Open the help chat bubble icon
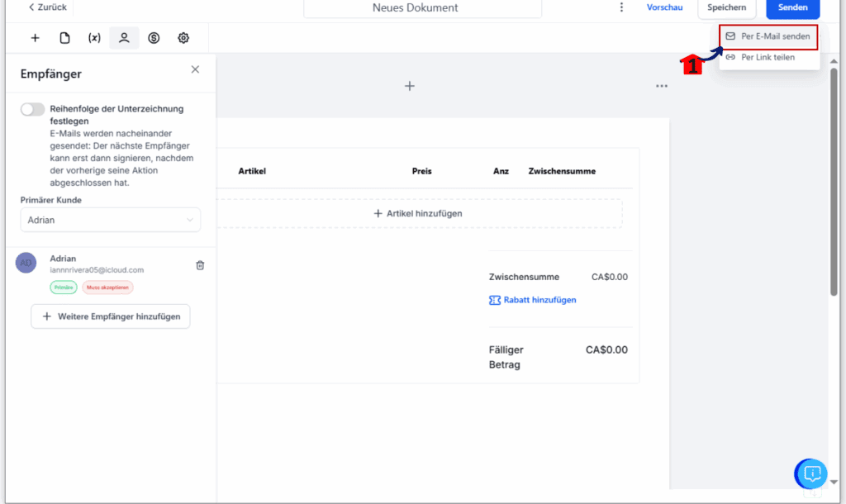Screen dimensions: 846x504 [x=811, y=473]
